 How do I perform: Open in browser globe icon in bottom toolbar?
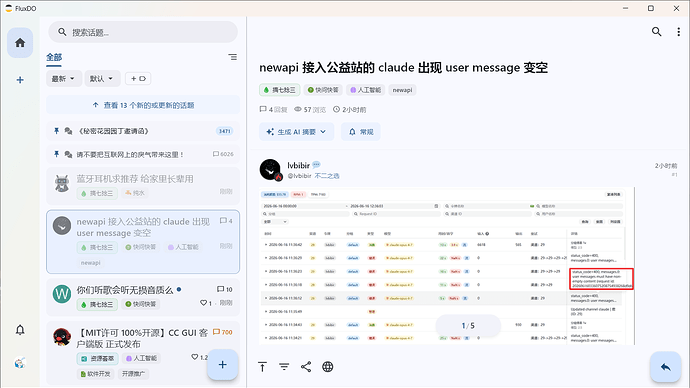(x=327, y=366)
